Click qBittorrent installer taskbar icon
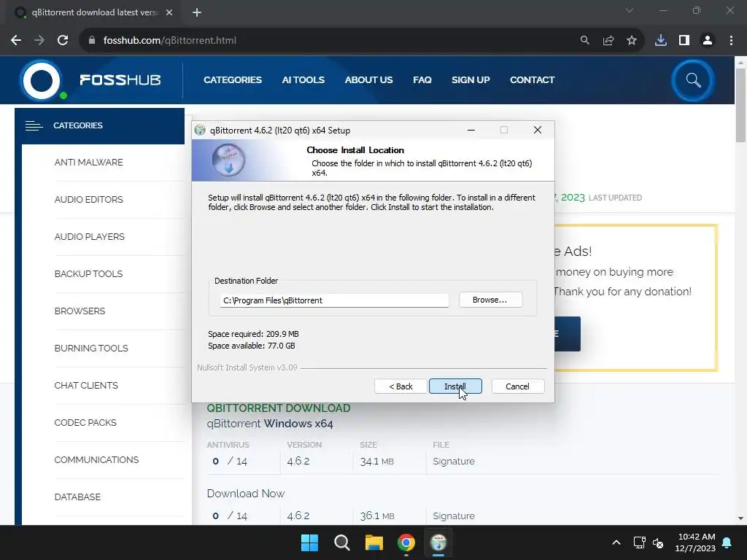This screenshot has width=747, height=560. 438,542
